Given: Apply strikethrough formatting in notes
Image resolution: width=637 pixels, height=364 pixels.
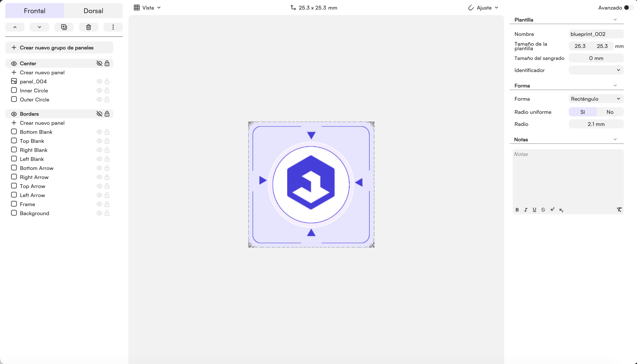Looking at the screenshot, I should [x=543, y=210].
